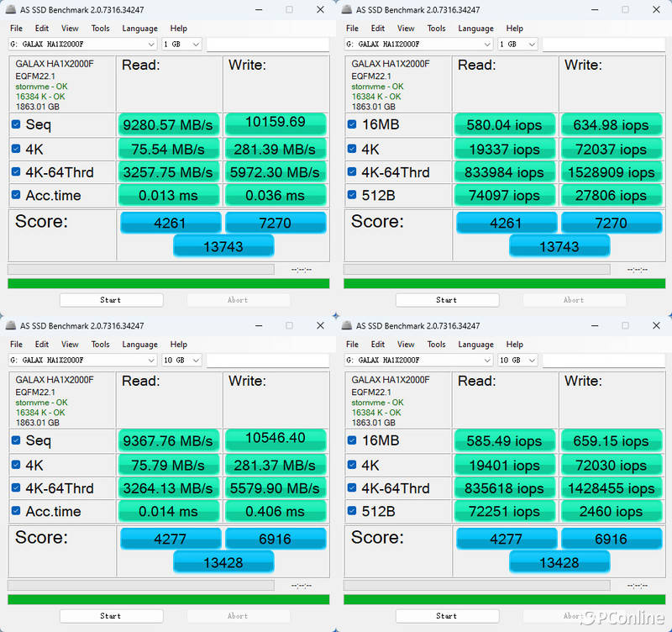Toggle the 16MB checkbox beside 580.04 iops

pos(353,124)
